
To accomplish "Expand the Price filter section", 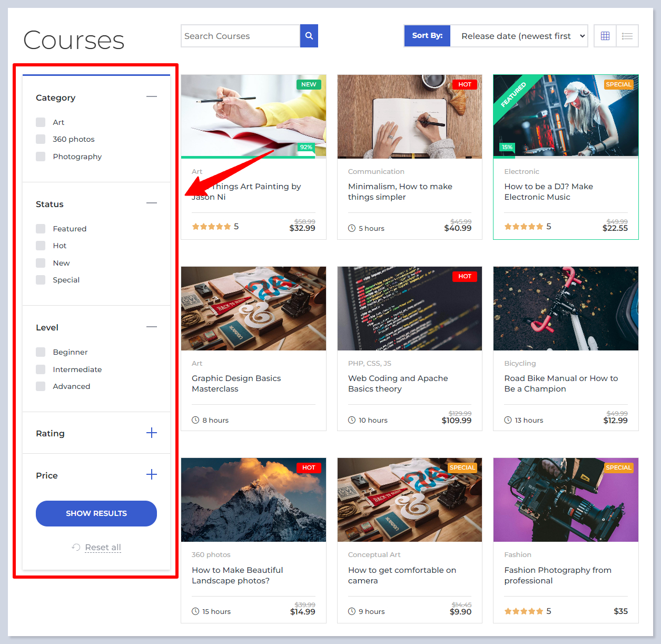I will 152,475.
